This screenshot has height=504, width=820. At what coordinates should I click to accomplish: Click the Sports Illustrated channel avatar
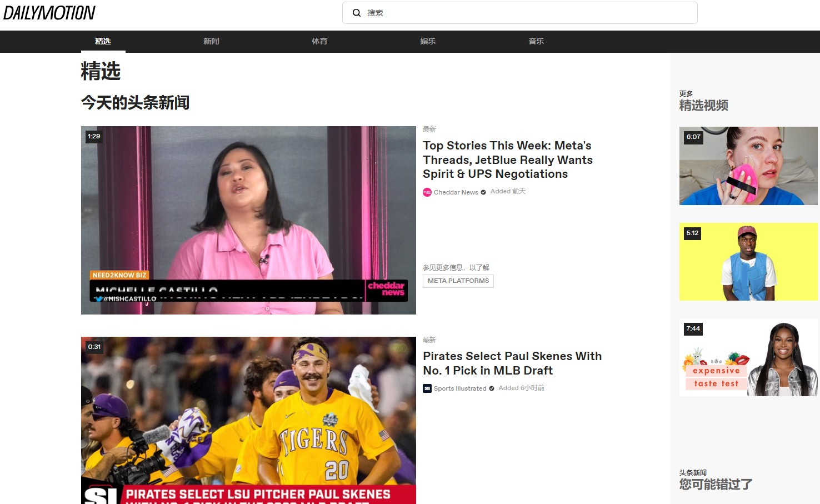pos(427,388)
